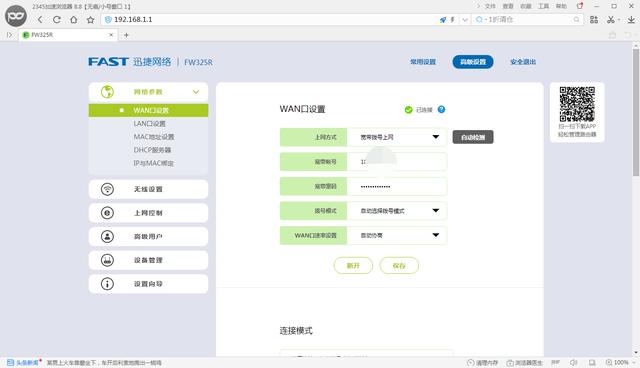Screen dimensions: 640x368
Task: Select LAN port settings in sidebar
Action: pos(149,124)
